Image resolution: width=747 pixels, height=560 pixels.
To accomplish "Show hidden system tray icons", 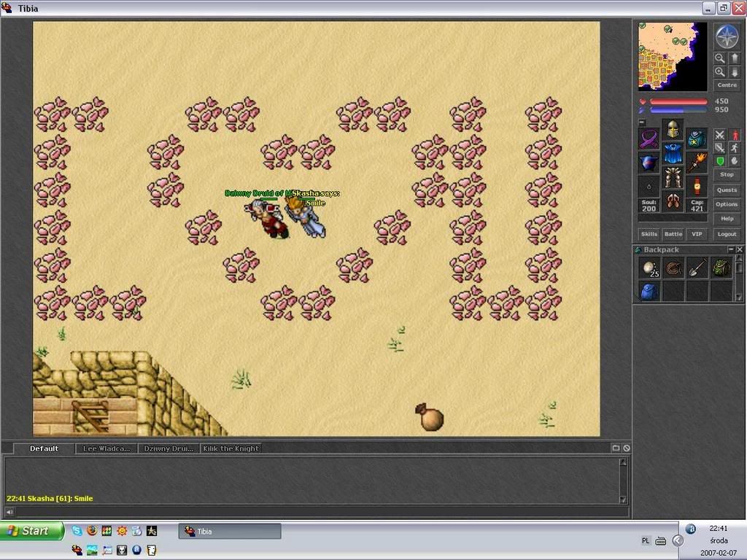I will click(678, 540).
